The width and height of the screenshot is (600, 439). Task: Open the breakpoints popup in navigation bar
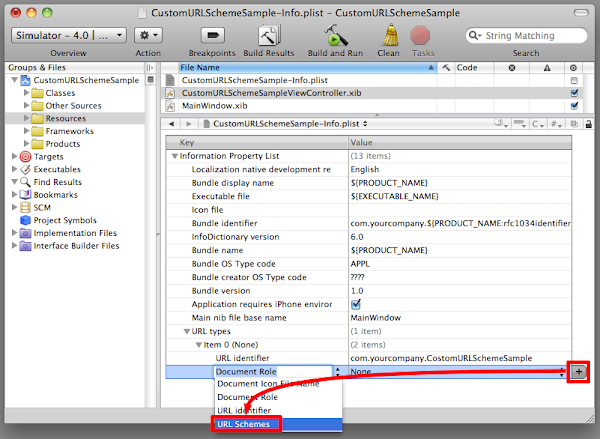[x=520, y=124]
